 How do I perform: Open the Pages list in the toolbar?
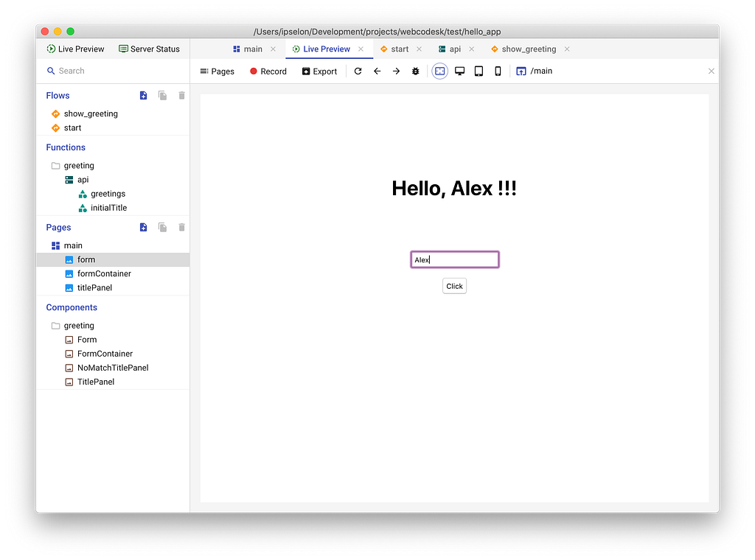point(218,71)
